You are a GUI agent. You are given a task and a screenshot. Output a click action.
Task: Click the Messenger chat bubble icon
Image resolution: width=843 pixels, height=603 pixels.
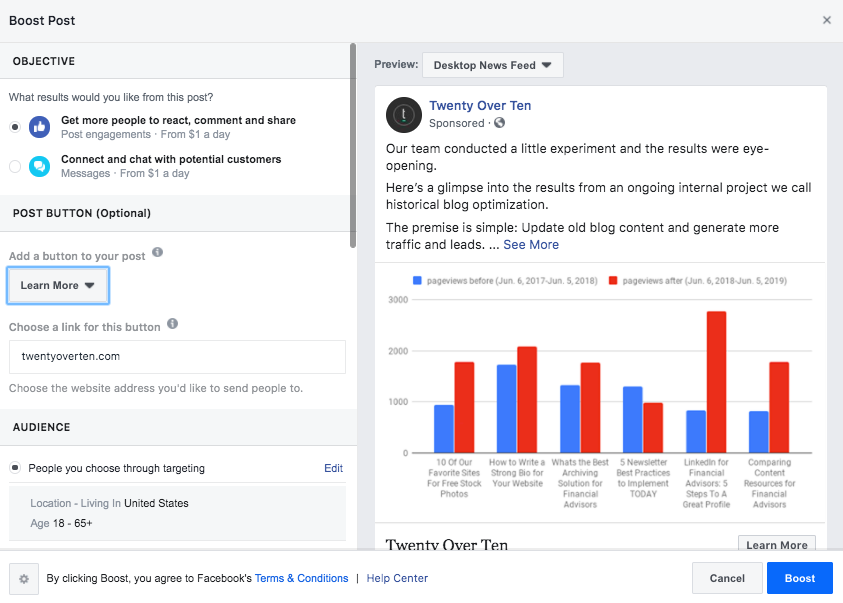tap(40, 166)
